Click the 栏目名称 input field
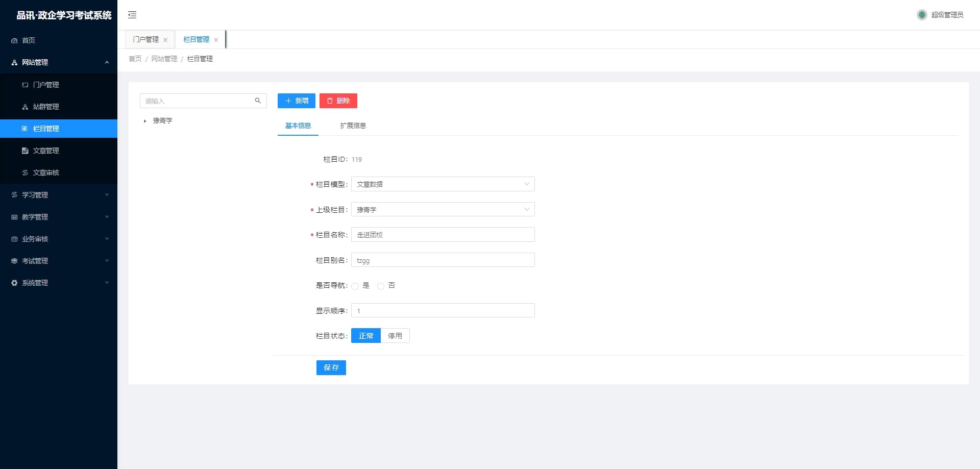The image size is (980, 469). click(443, 235)
